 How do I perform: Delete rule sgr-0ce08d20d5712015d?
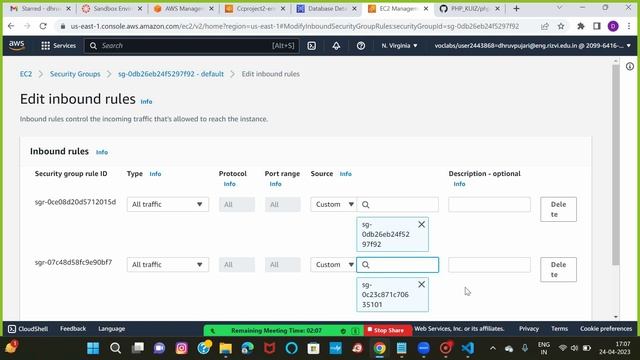(x=558, y=209)
